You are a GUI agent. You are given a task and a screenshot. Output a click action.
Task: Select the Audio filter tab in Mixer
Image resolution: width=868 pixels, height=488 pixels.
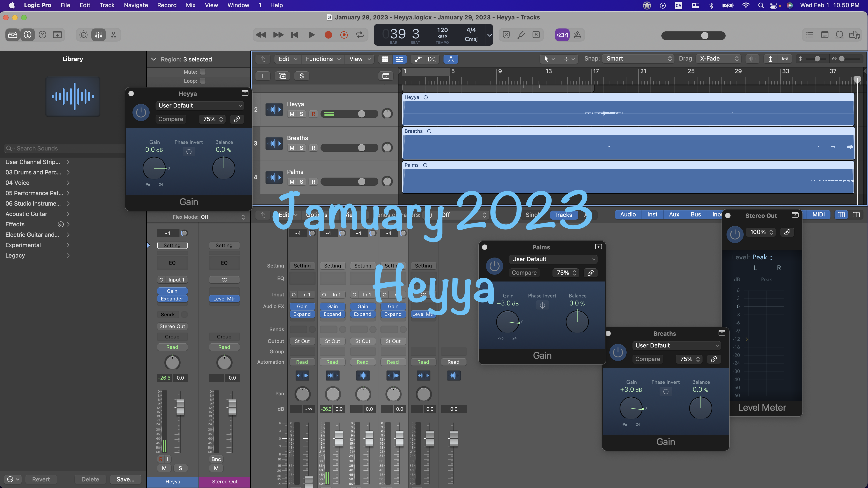[628, 215]
